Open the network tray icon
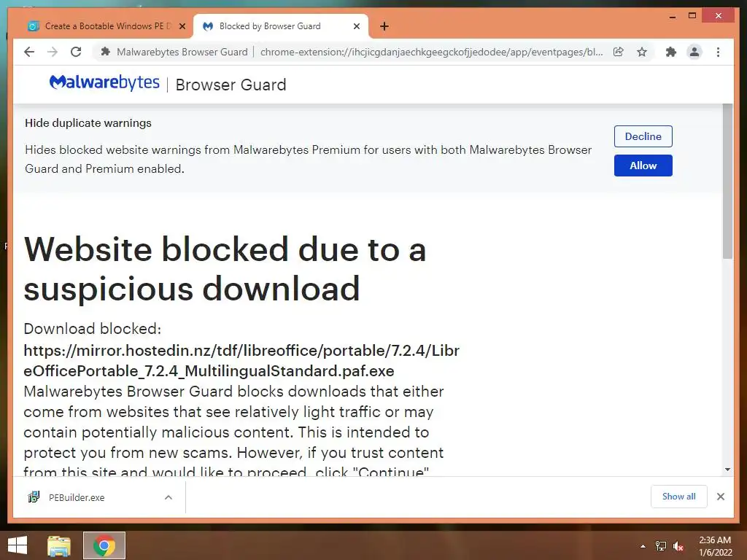The image size is (747, 560). (661, 546)
